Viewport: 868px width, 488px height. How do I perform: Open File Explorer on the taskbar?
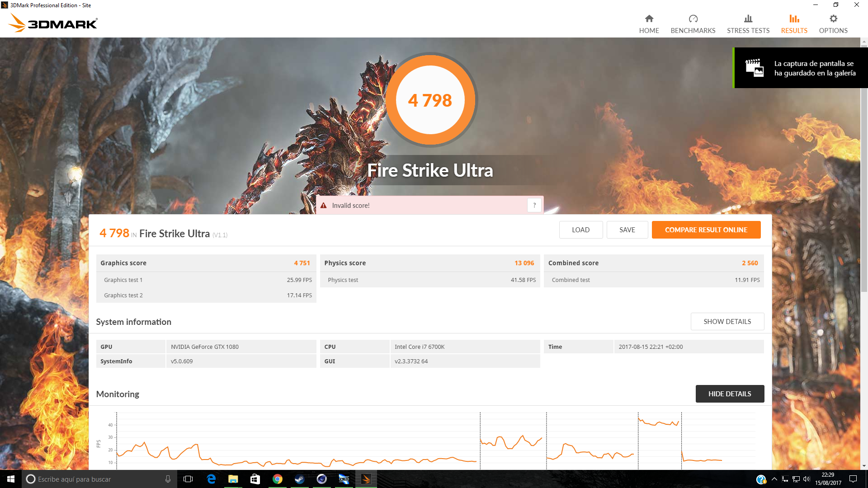click(233, 479)
